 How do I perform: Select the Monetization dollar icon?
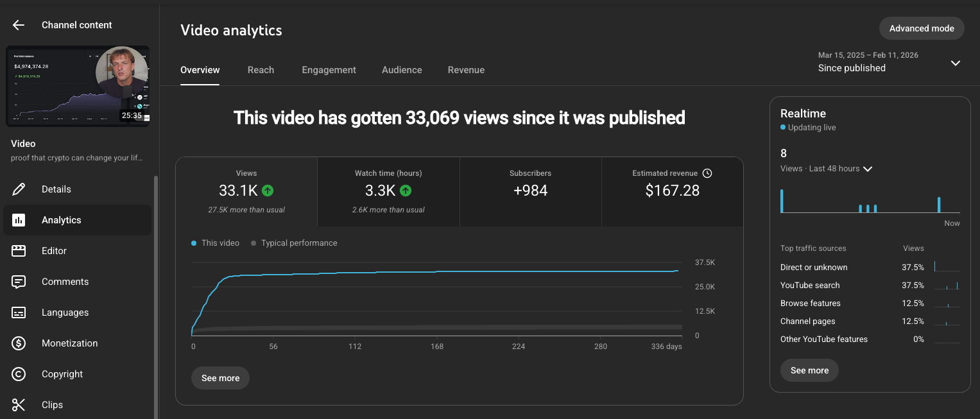(19, 343)
